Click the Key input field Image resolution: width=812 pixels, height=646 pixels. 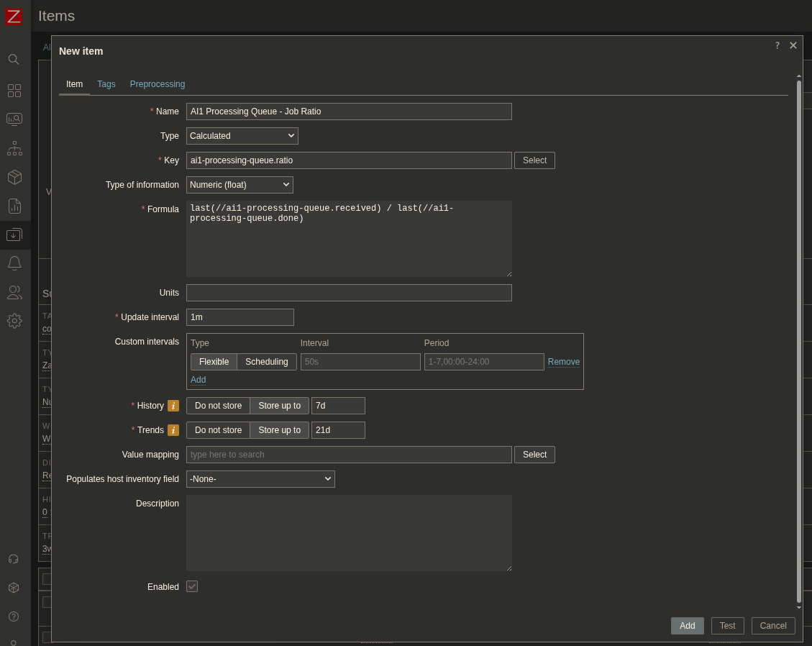(x=349, y=160)
